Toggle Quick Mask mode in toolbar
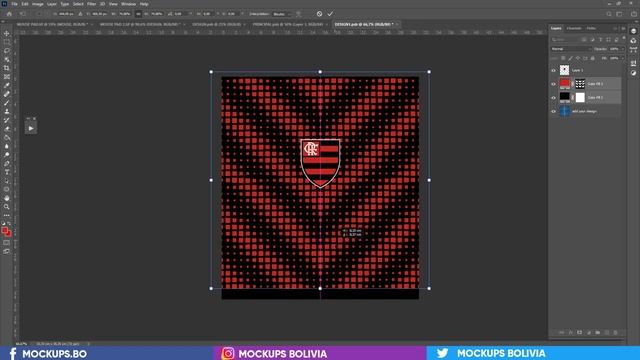640x360 pixels. click(x=7, y=242)
